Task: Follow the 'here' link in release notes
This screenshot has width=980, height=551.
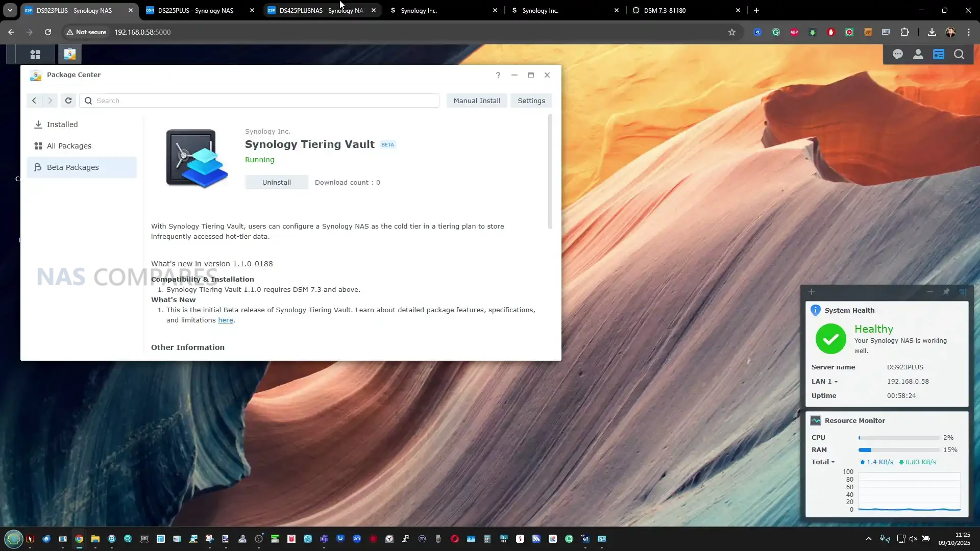Action: 225,320
